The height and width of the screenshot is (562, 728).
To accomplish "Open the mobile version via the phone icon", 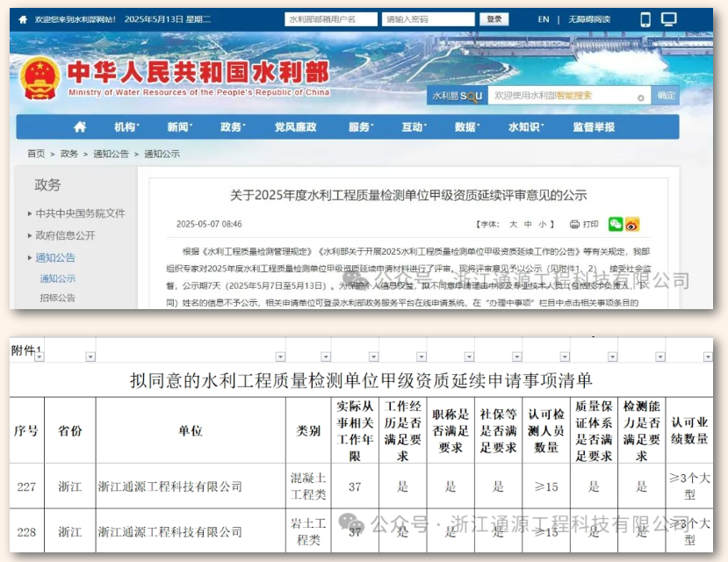I will click(645, 19).
